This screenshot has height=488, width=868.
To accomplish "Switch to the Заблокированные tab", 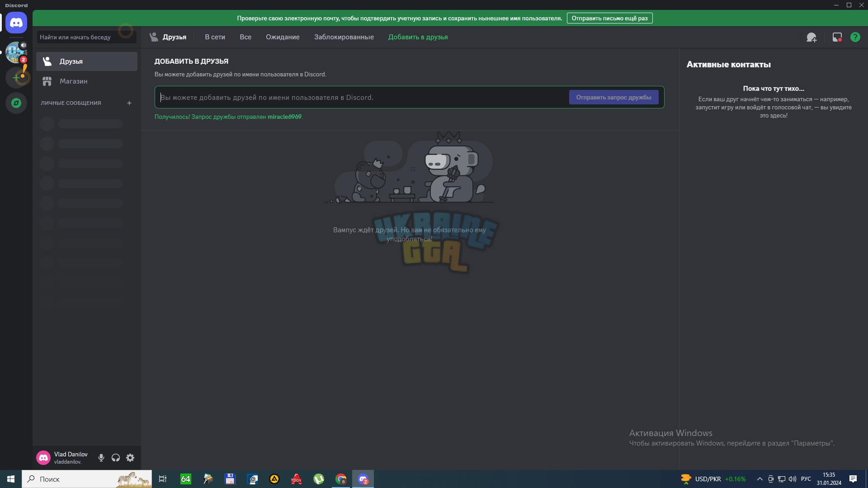I will click(344, 37).
